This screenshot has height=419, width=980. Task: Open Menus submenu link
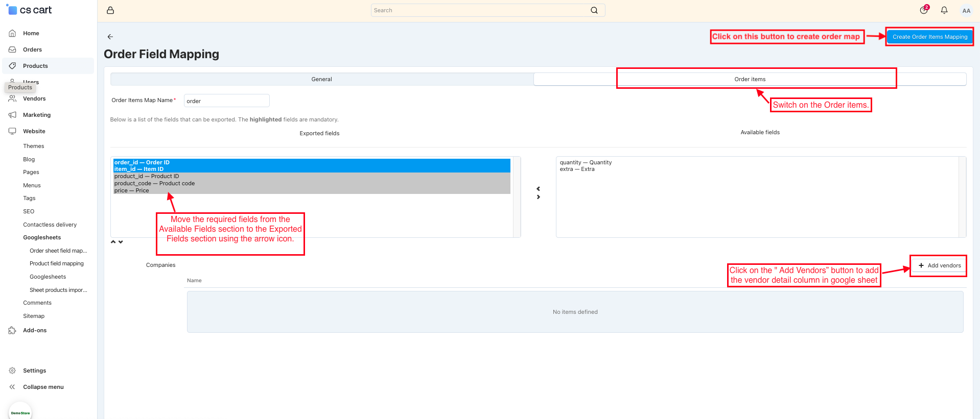[x=32, y=185]
